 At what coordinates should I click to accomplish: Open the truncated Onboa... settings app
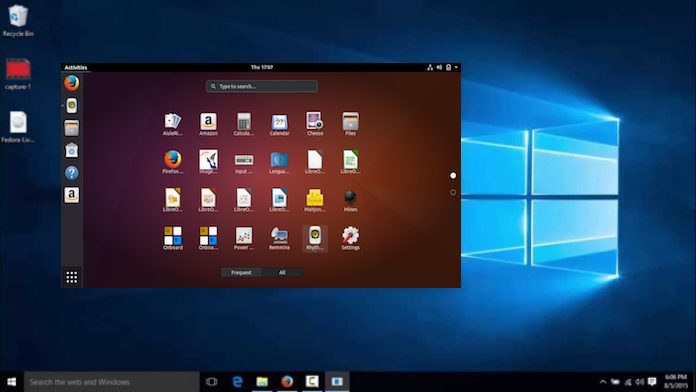coord(208,238)
